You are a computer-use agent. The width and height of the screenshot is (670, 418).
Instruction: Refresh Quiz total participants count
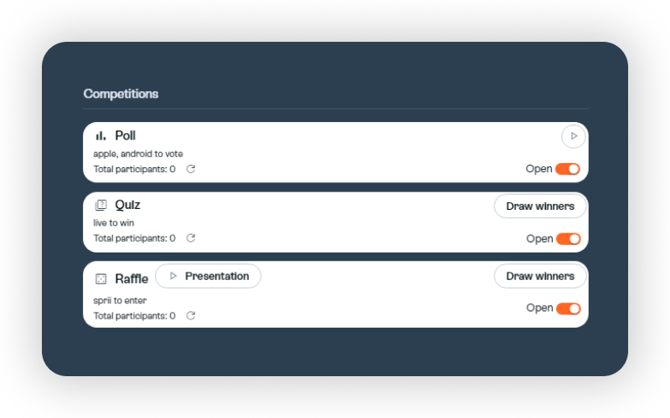[191, 238]
